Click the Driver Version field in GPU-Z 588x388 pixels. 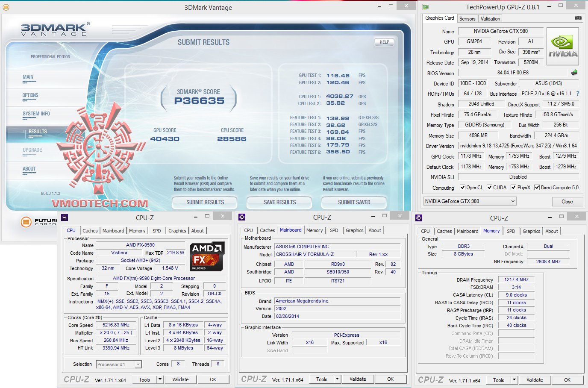pos(518,146)
